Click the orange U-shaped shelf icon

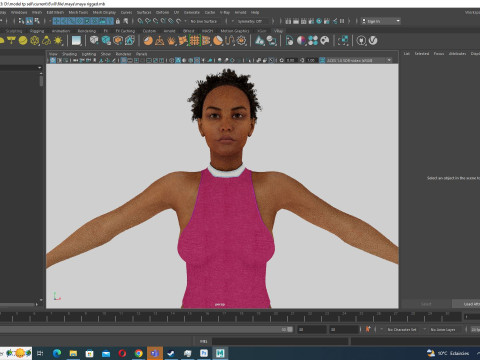[x=230, y=41]
